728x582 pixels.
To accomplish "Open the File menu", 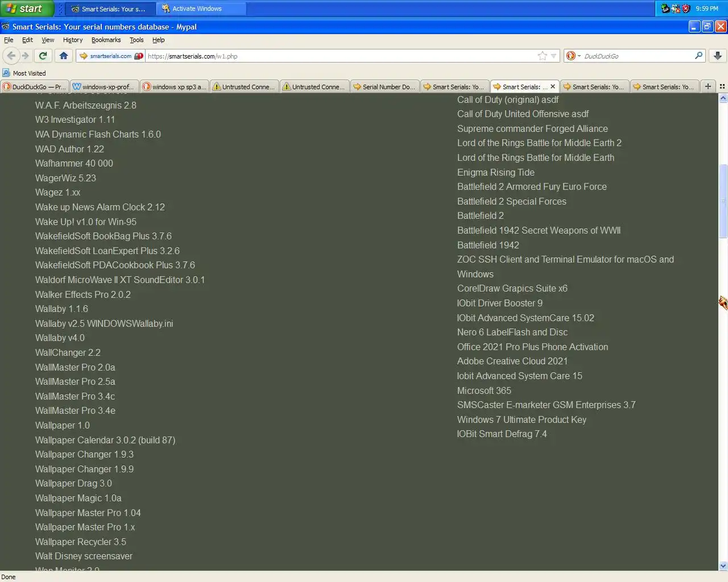I will click(x=9, y=40).
